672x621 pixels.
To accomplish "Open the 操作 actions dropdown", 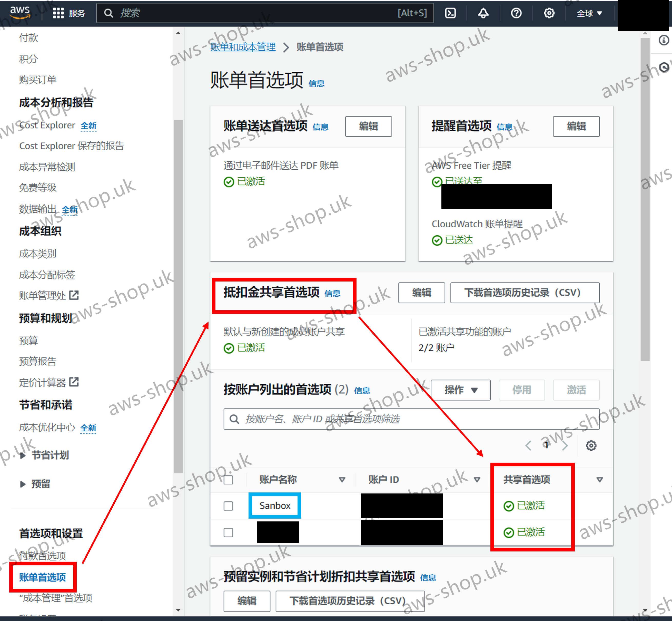I will pyautogui.click(x=460, y=390).
